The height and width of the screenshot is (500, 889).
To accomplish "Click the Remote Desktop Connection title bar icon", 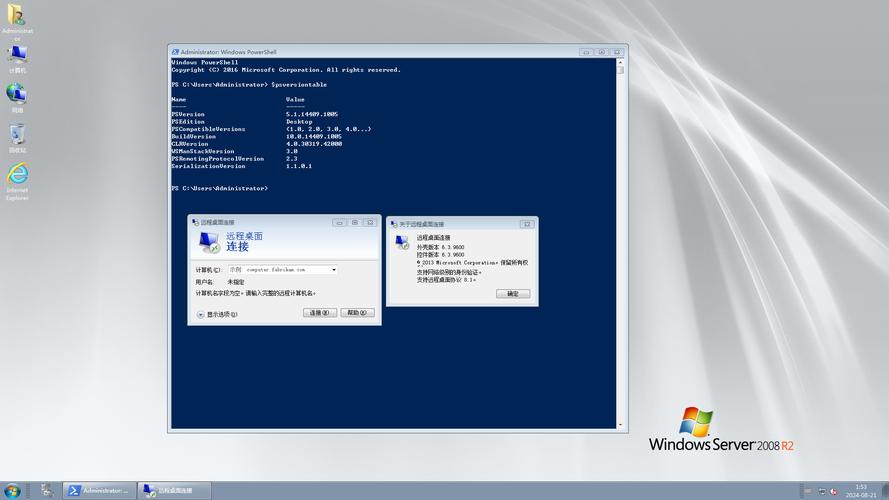I will coord(194,222).
